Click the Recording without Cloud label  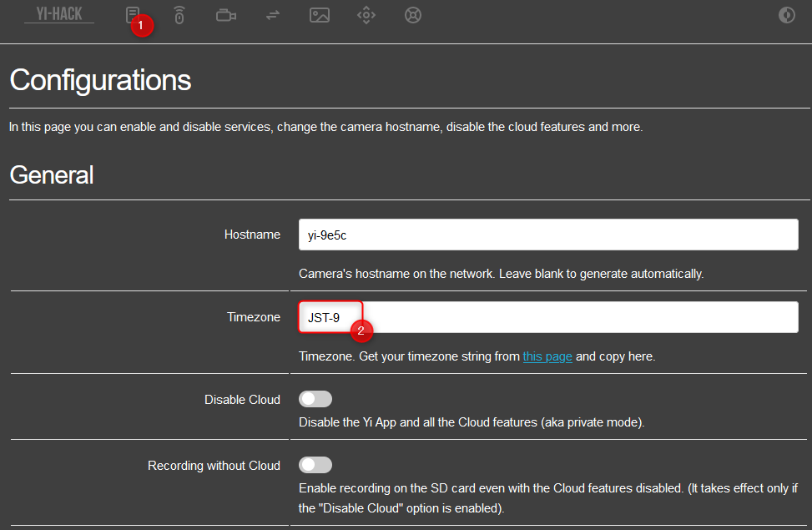tap(214, 465)
